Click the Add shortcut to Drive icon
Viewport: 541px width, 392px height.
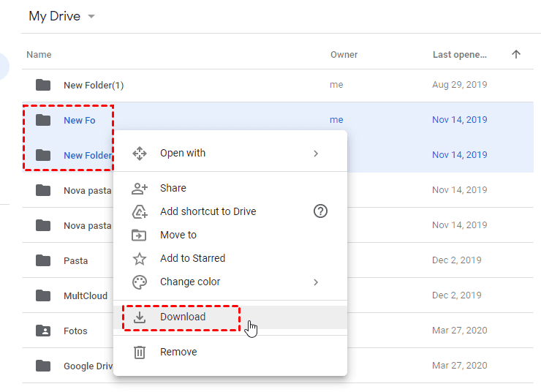click(x=139, y=212)
